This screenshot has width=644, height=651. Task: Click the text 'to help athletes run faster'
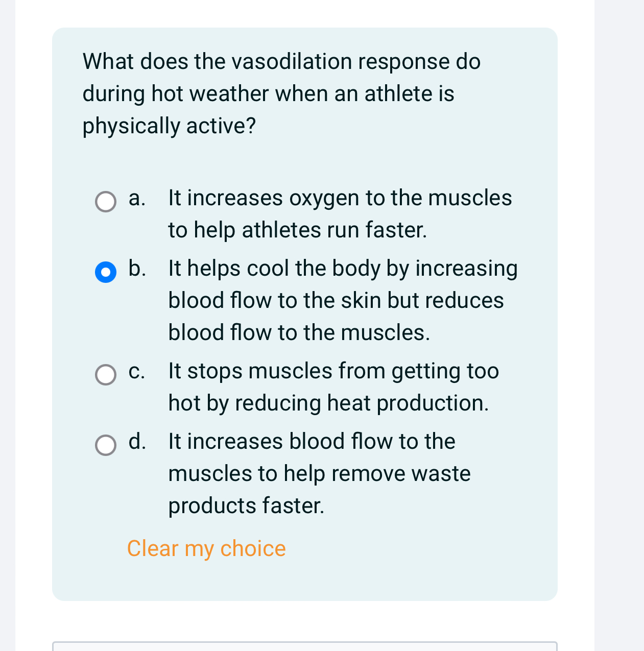point(297,230)
